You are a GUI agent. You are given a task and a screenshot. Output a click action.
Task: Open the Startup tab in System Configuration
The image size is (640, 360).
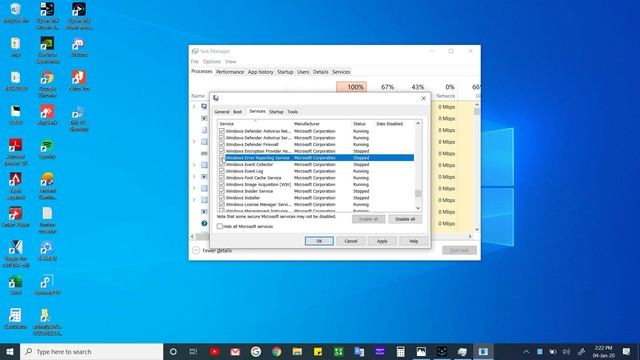[x=276, y=111]
